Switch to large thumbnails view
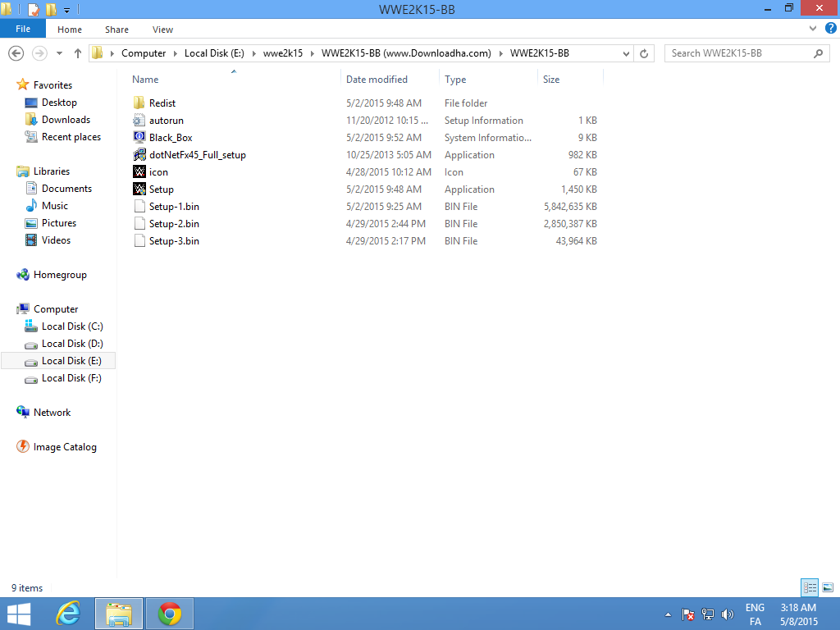Image resolution: width=840 pixels, height=630 pixels. click(x=828, y=587)
